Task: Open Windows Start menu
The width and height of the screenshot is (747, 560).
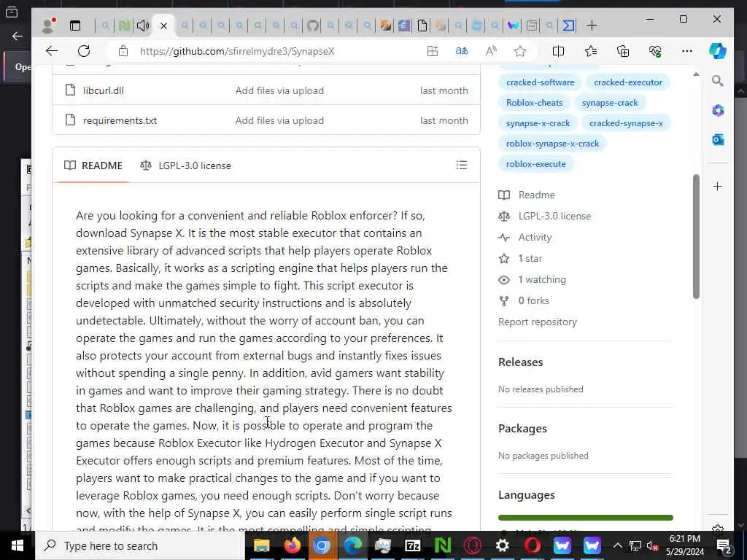Action: pos(18,545)
